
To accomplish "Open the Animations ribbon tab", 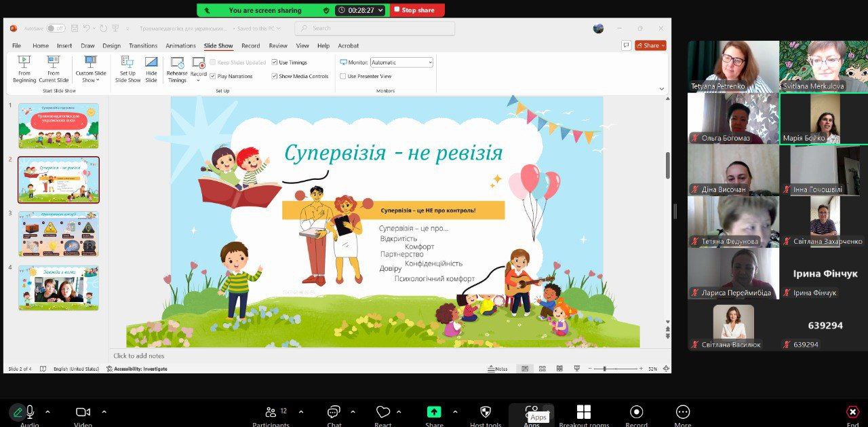I will click(180, 45).
